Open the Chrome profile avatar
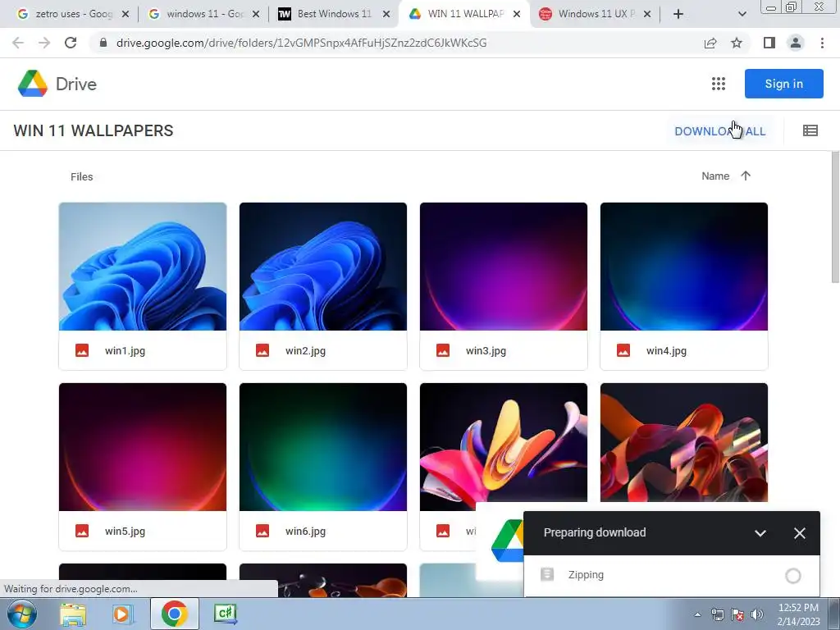 click(x=796, y=43)
